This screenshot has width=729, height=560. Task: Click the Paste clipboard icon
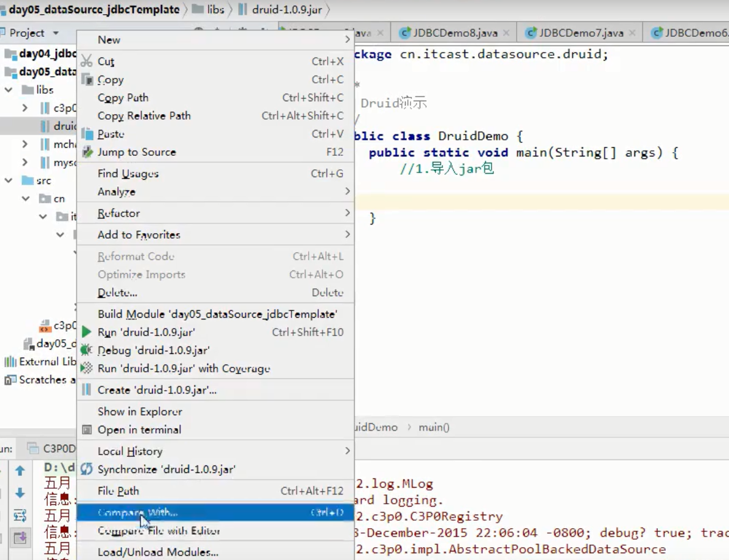tap(87, 134)
